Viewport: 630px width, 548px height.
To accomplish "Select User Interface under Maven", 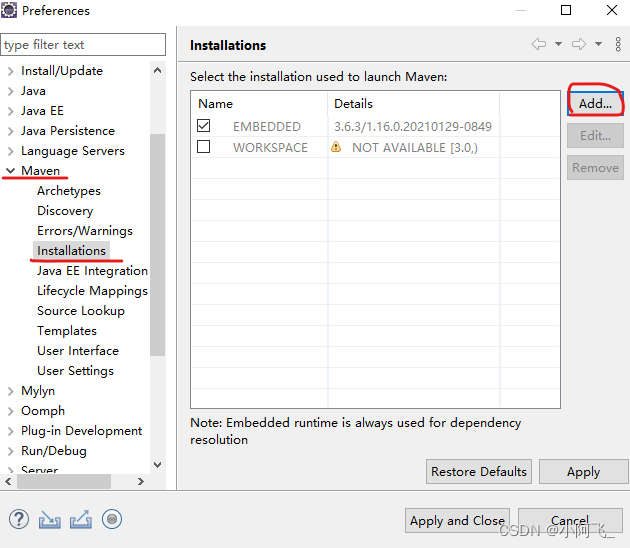I will point(78,351).
